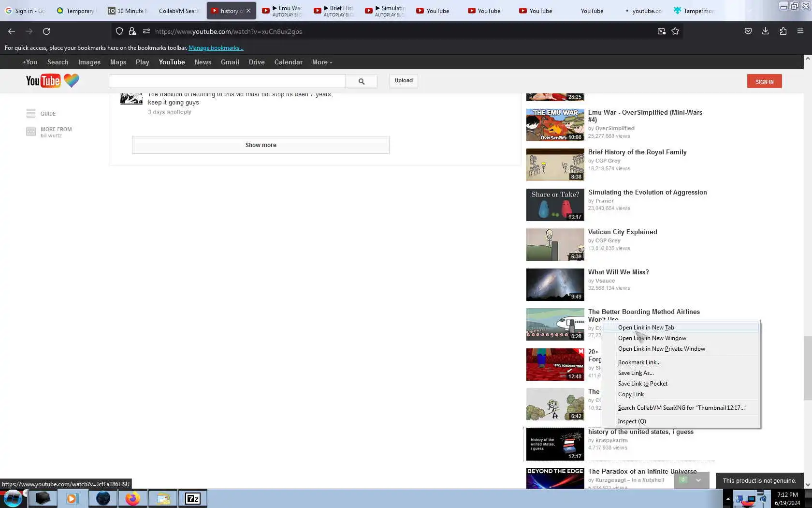
Task: Open the Share or Take thumbnail
Action: [x=555, y=205]
